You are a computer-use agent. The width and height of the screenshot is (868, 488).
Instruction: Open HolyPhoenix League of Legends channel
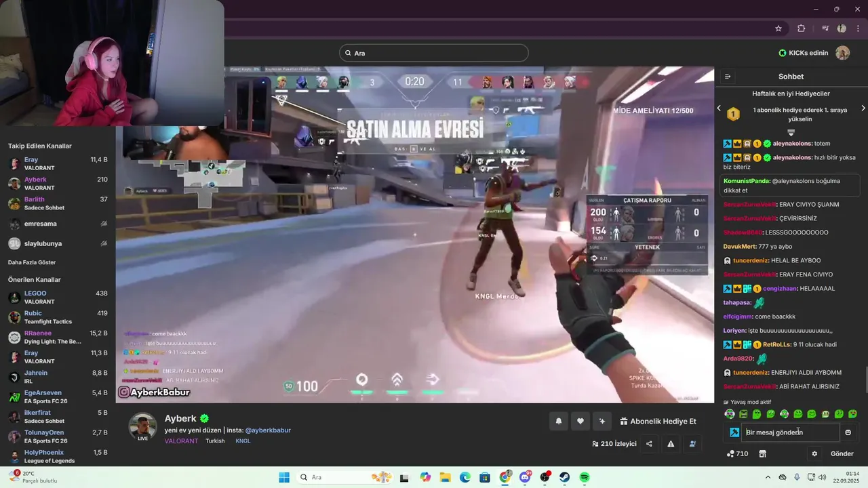[x=58, y=456]
